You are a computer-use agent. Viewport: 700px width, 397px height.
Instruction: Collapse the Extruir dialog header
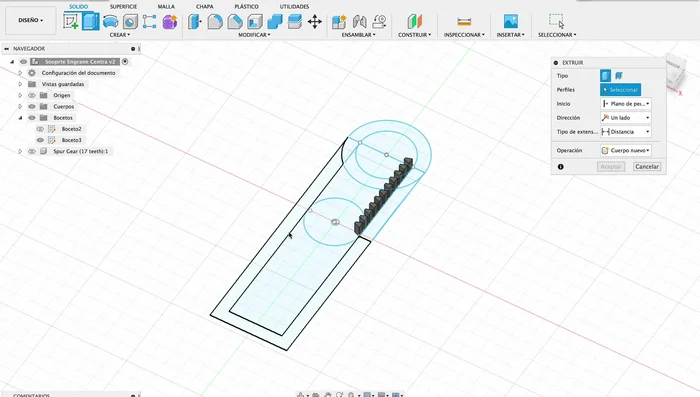556,63
